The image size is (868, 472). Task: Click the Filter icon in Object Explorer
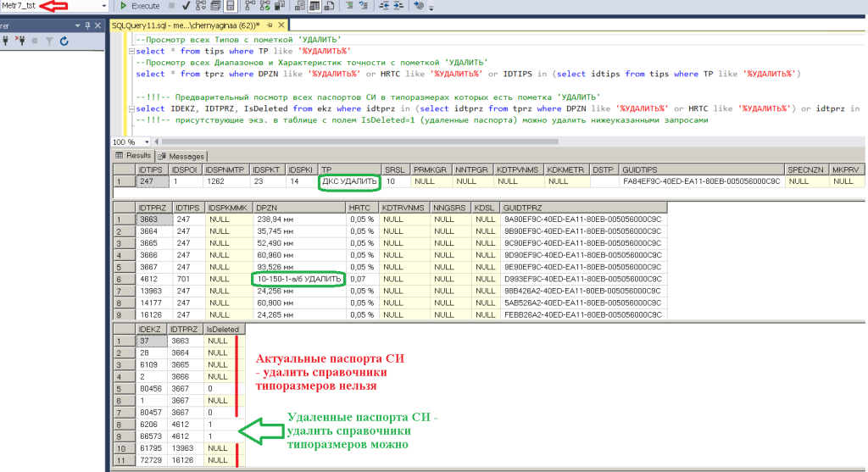(49, 41)
